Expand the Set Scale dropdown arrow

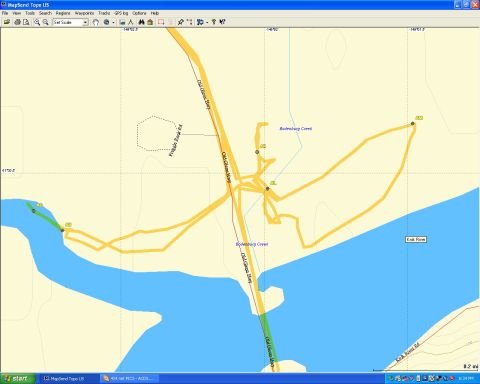pyautogui.click(x=85, y=22)
